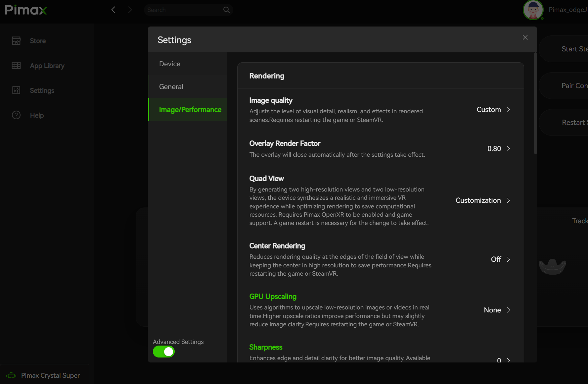This screenshot has width=588, height=384.
Task: Click the settings dialog vertical scrollbar
Action: coord(535,103)
